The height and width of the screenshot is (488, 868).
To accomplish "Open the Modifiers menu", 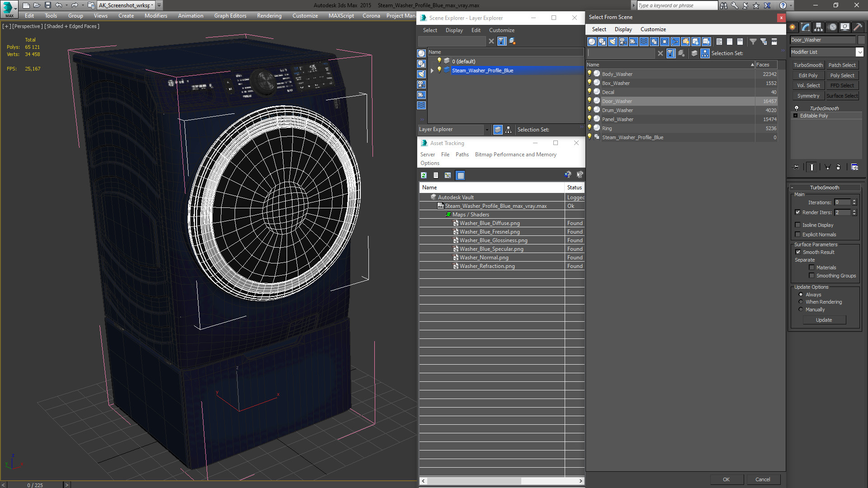I will (x=156, y=16).
